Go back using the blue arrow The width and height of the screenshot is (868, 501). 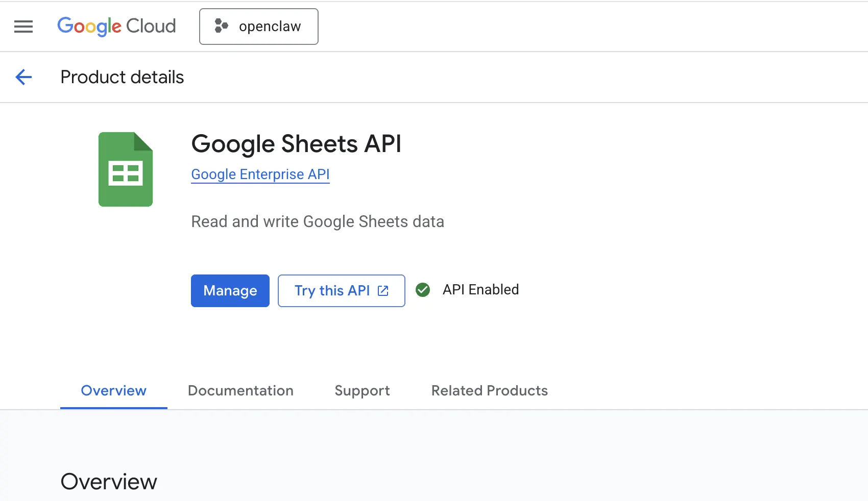(x=23, y=77)
